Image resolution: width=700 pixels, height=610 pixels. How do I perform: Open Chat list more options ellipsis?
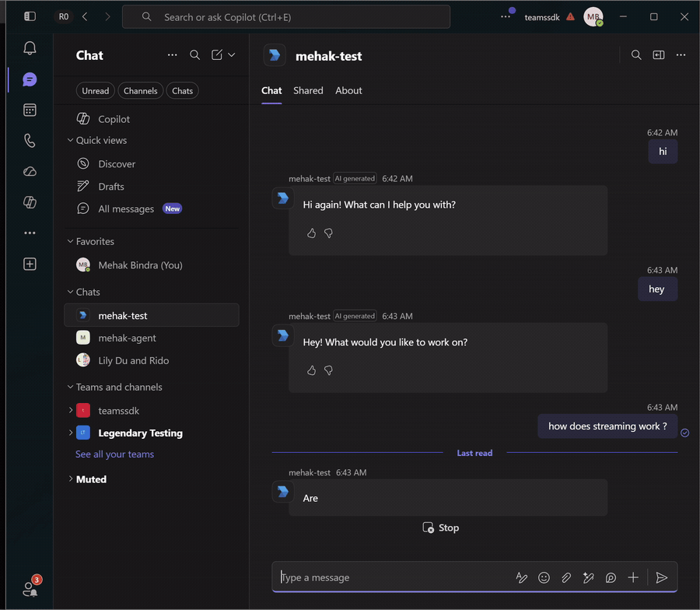click(x=172, y=55)
